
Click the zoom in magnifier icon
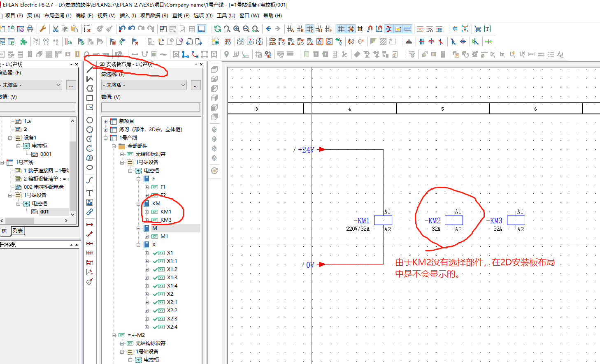click(237, 29)
